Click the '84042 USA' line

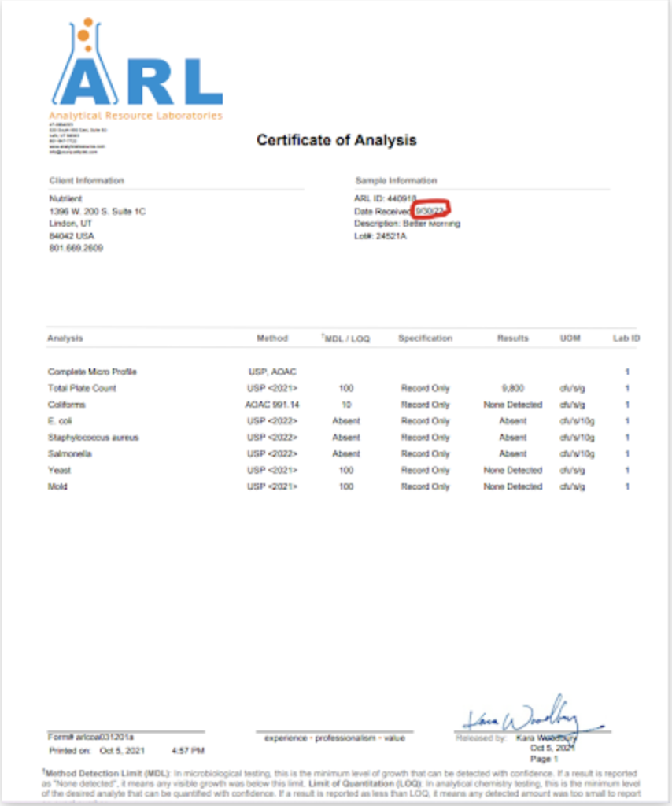[x=72, y=236]
